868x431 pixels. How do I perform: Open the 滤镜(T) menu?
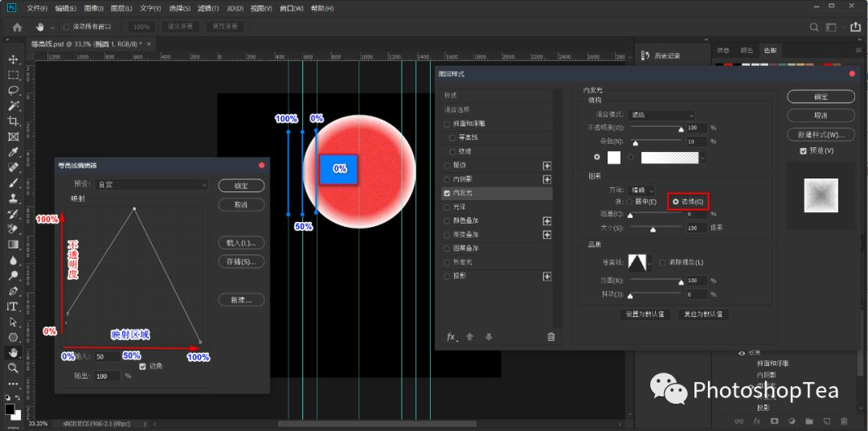[208, 9]
